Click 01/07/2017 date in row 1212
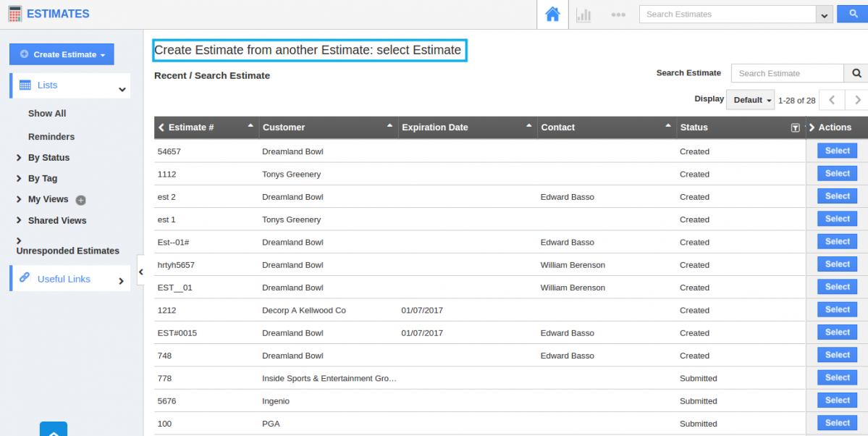Viewport: 868px width, 436px height. coord(422,310)
